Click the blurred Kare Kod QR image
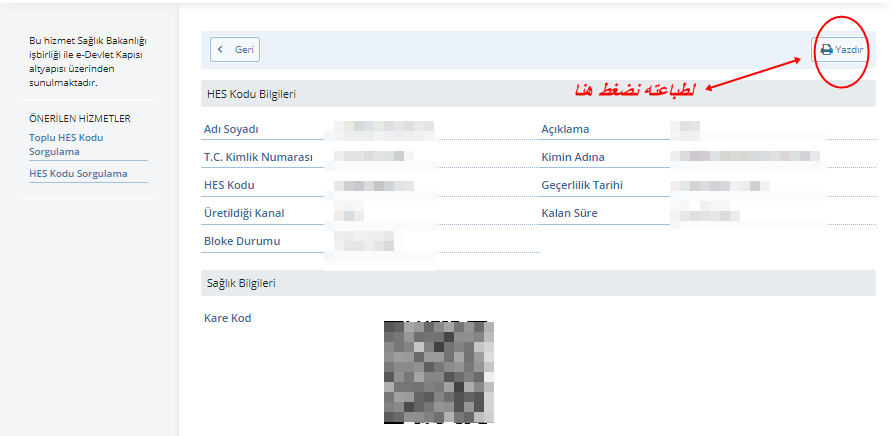The width and height of the screenshot is (896, 436). point(439,373)
